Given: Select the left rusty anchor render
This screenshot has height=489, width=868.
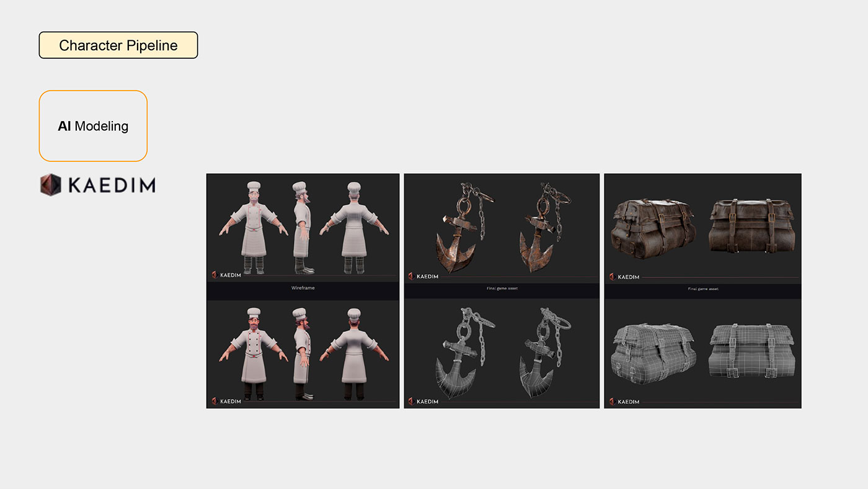Looking at the screenshot, I should pos(462,227).
